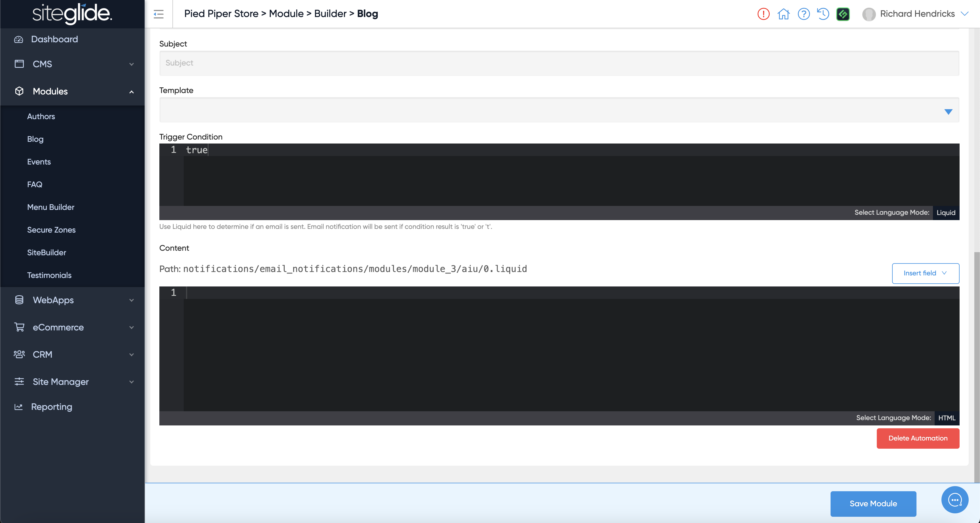Click the red alert warning icon

coord(763,14)
